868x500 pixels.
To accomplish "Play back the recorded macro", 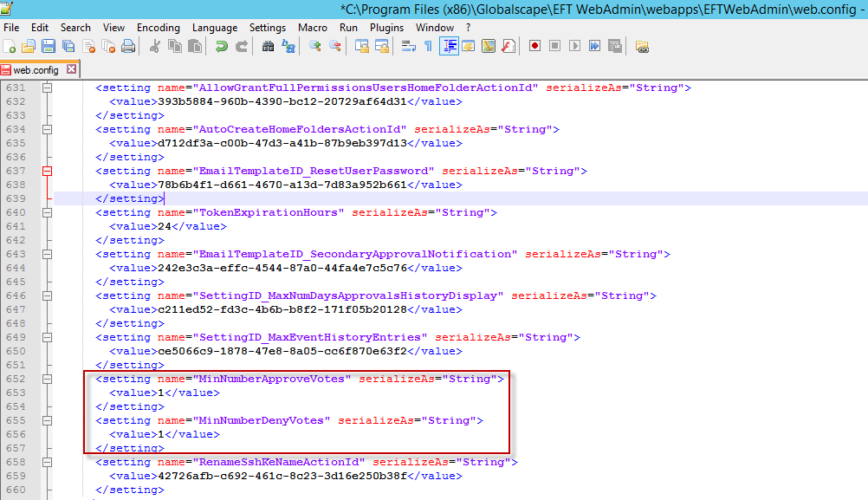I will (x=573, y=46).
